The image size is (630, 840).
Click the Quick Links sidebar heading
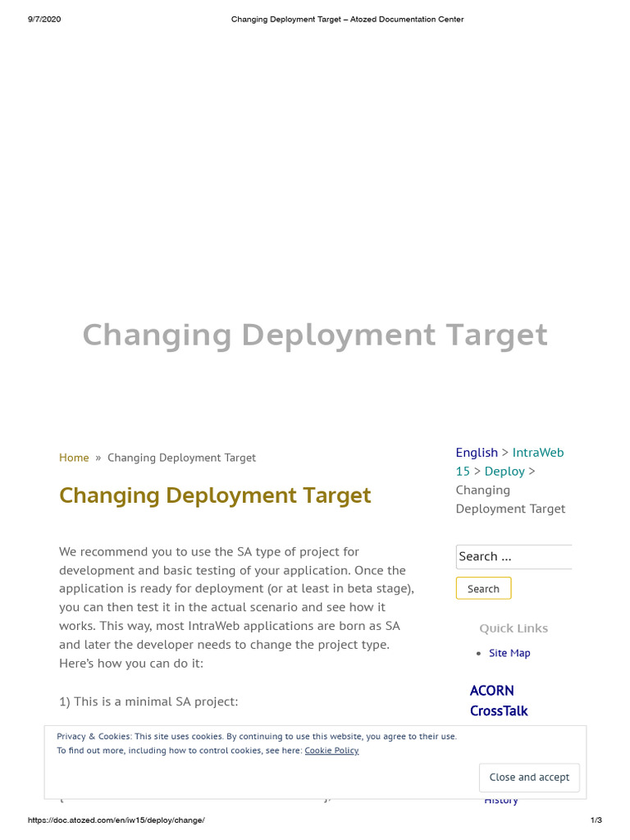click(x=514, y=628)
